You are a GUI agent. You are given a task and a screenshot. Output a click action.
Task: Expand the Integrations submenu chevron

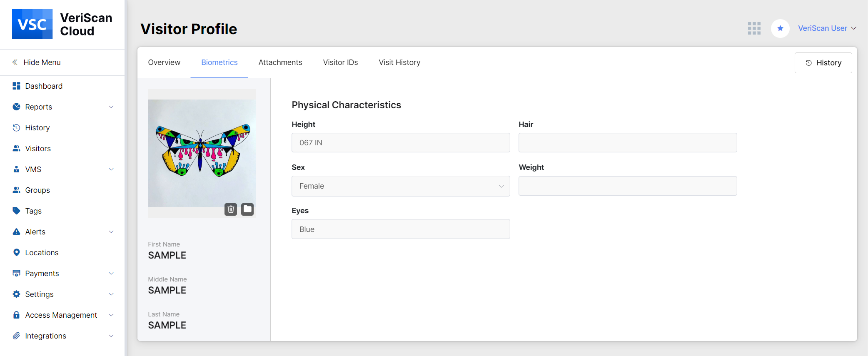coord(111,336)
